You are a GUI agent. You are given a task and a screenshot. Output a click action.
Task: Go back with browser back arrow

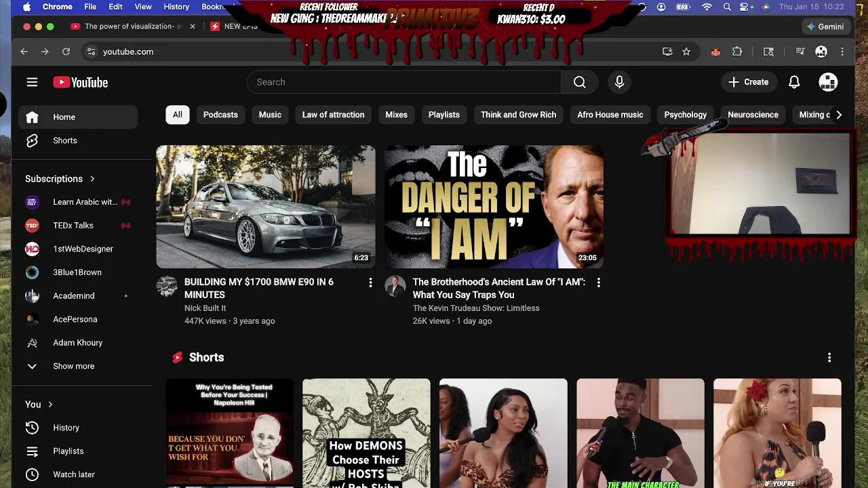point(24,52)
